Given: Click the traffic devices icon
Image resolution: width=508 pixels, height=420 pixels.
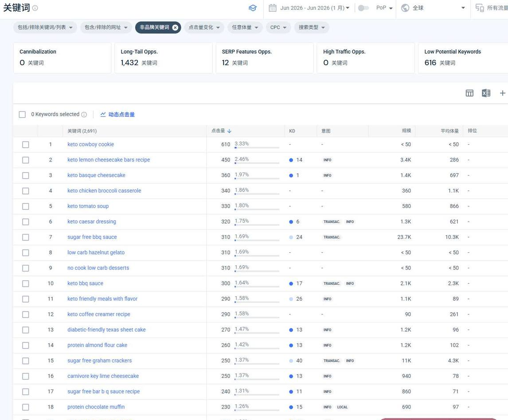Looking at the screenshot, I should 480,8.
